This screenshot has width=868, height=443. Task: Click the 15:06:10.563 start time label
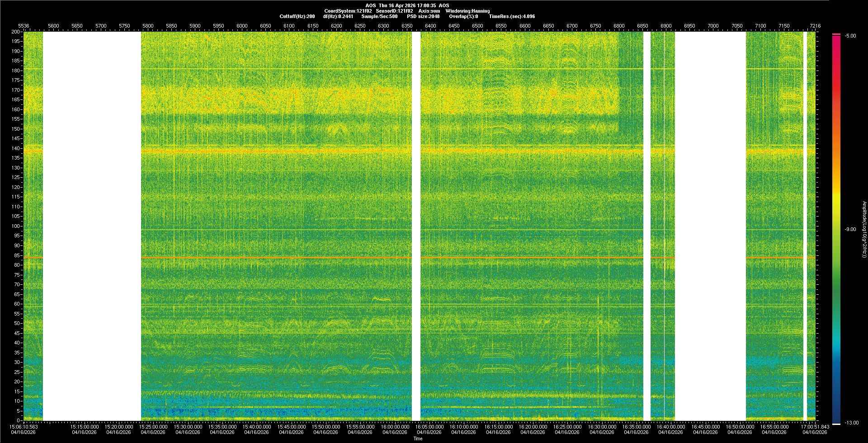[x=24, y=427]
